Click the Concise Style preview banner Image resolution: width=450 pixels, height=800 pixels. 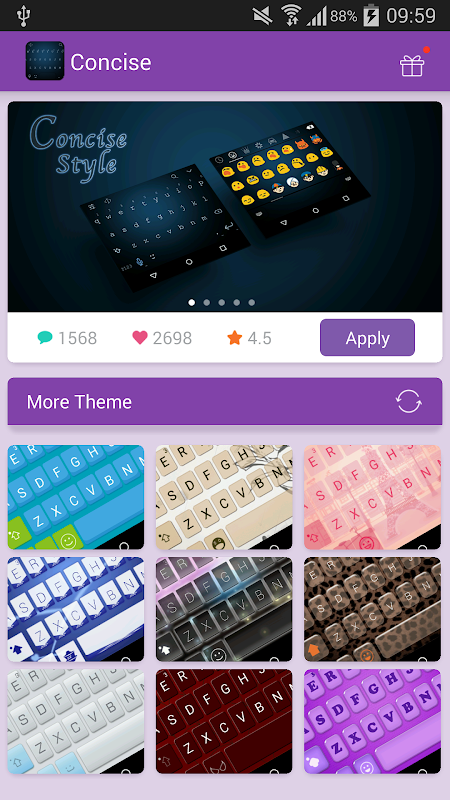click(x=225, y=207)
